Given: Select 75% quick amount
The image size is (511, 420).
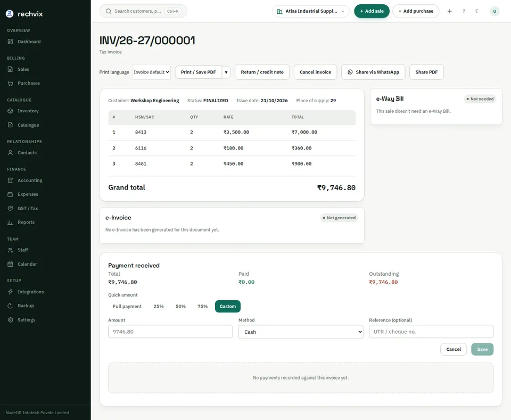Looking at the screenshot, I should pos(202,306).
